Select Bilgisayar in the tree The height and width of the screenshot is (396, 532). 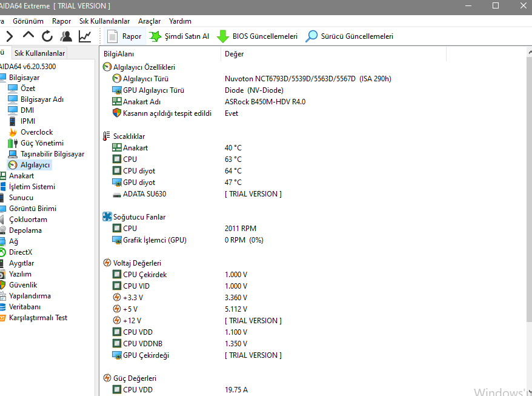(x=24, y=78)
